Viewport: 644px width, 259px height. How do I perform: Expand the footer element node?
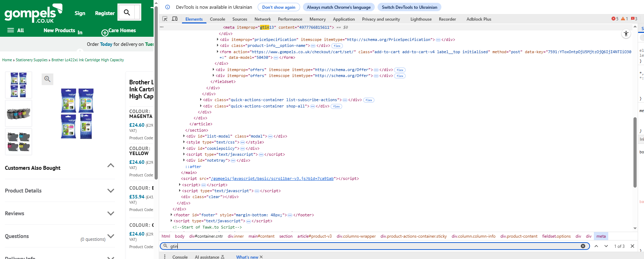pyautogui.click(x=171, y=215)
